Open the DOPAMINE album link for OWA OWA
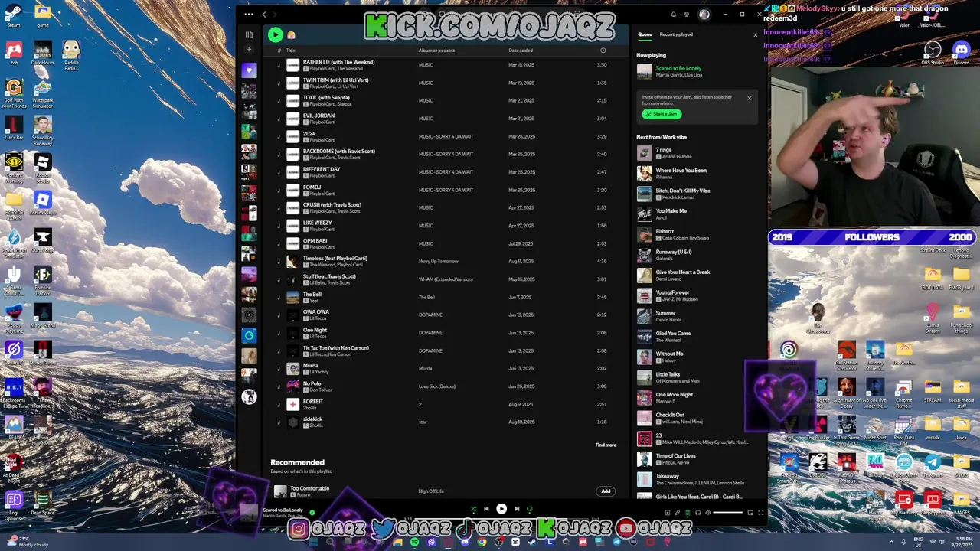980x551 pixels. (x=430, y=315)
